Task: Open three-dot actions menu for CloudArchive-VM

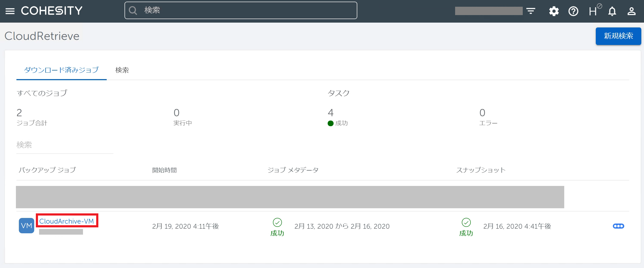Action: (x=618, y=226)
